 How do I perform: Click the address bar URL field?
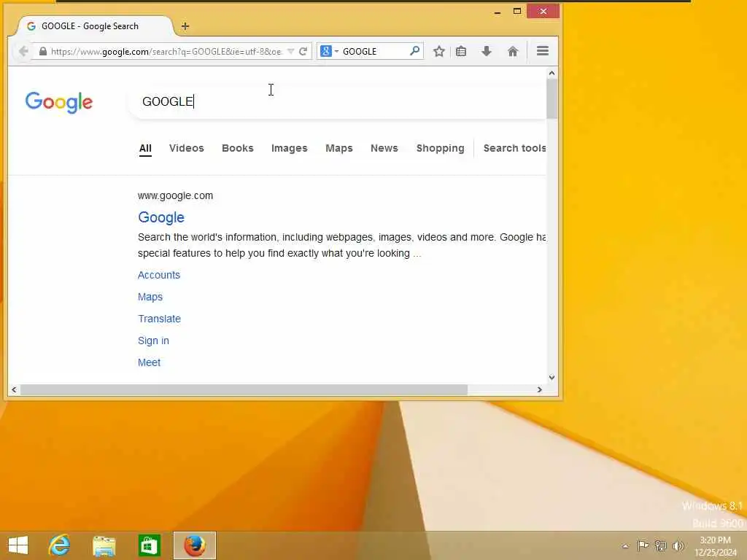coord(167,52)
